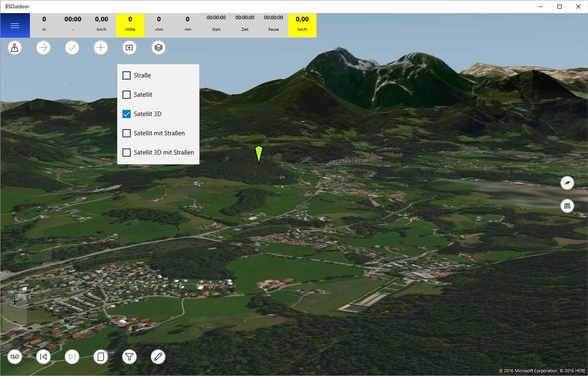This screenshot has height=376, width=588.
Task: Click the hiker location icon
Action: (x=15, y=47)
